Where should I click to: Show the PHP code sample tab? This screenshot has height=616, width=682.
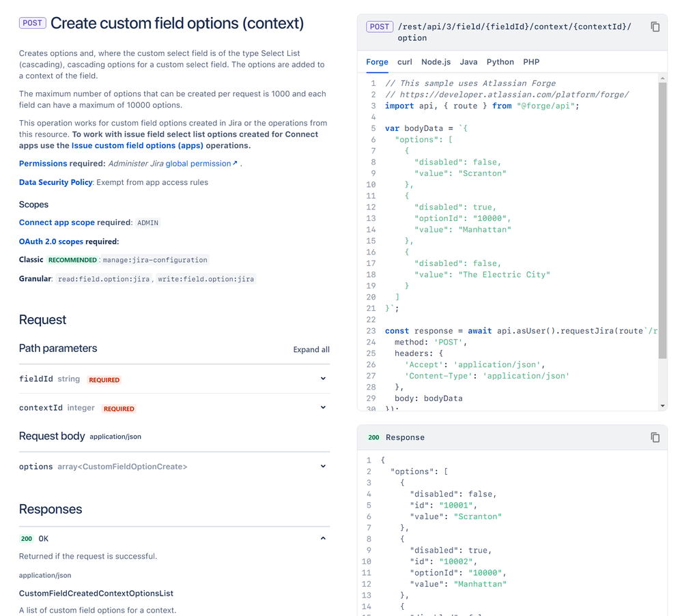[x=531, y=62]
